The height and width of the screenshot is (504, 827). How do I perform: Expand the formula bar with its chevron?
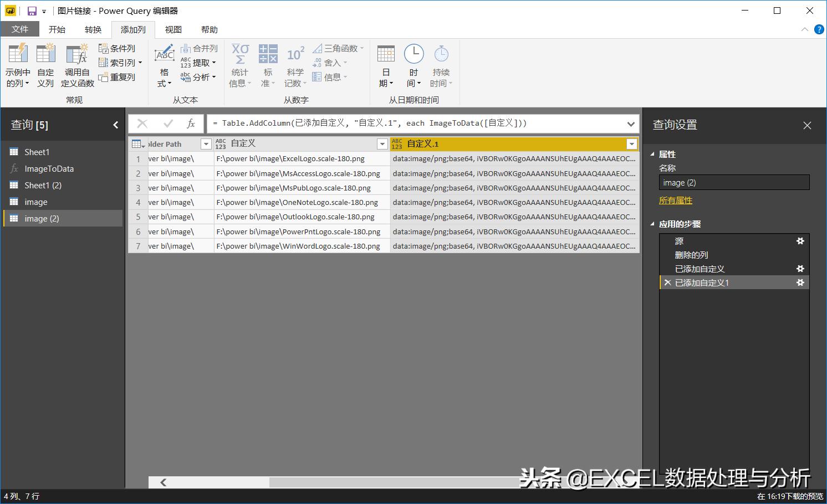tap(630, 123)
